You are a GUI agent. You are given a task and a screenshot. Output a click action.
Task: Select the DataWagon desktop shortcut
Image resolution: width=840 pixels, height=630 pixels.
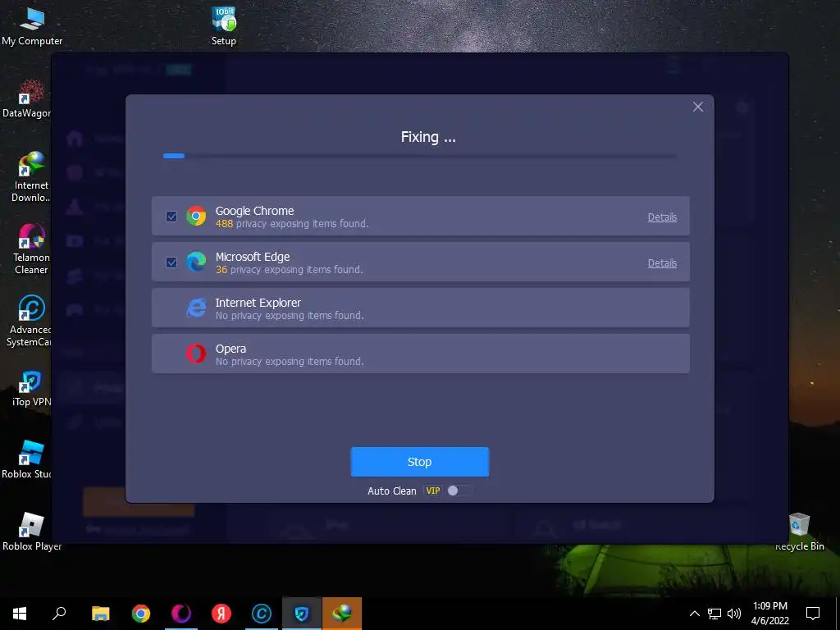point(27,99)
